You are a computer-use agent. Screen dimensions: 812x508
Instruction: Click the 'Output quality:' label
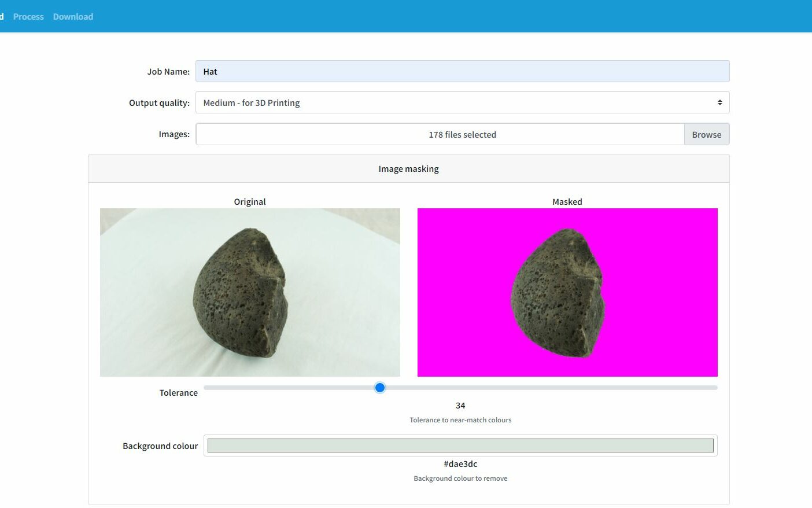(x=159, y=103)
